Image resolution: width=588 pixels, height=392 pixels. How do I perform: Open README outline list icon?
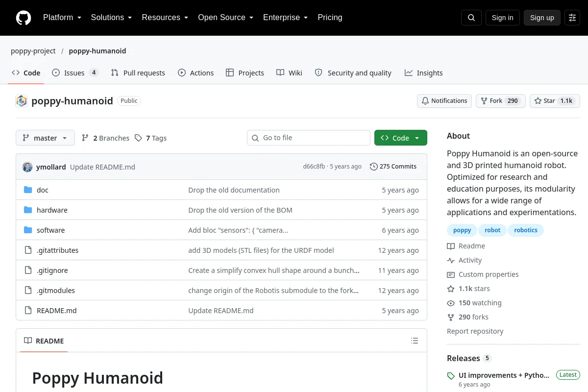coord(415,341)
